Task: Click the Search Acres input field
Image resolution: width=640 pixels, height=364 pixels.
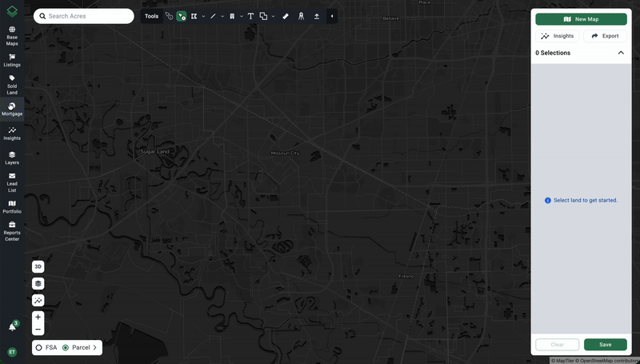Action: [x=84, y=16]
